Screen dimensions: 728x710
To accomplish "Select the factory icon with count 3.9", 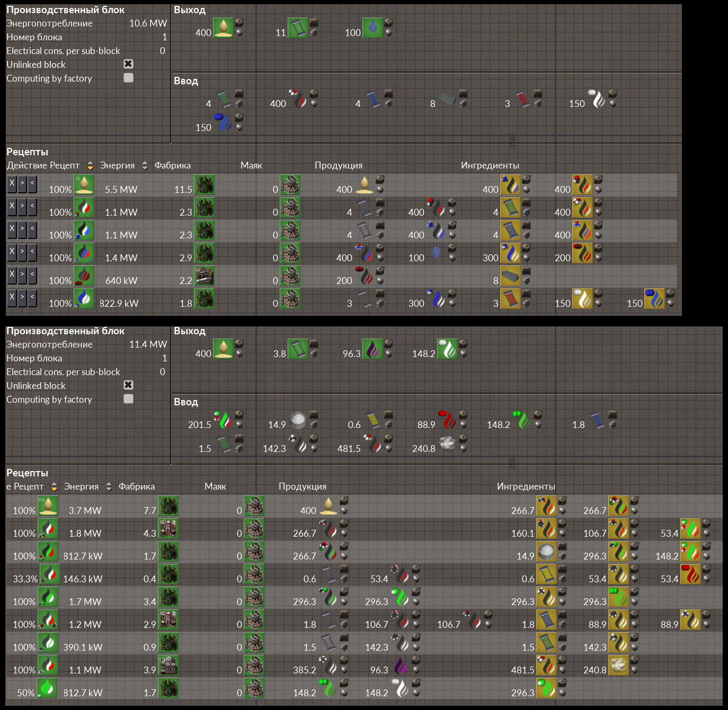I will tap(168, 665).
